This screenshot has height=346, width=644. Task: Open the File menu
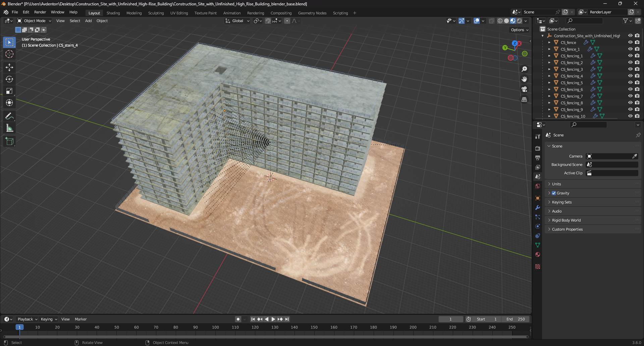tap(15, 12)
